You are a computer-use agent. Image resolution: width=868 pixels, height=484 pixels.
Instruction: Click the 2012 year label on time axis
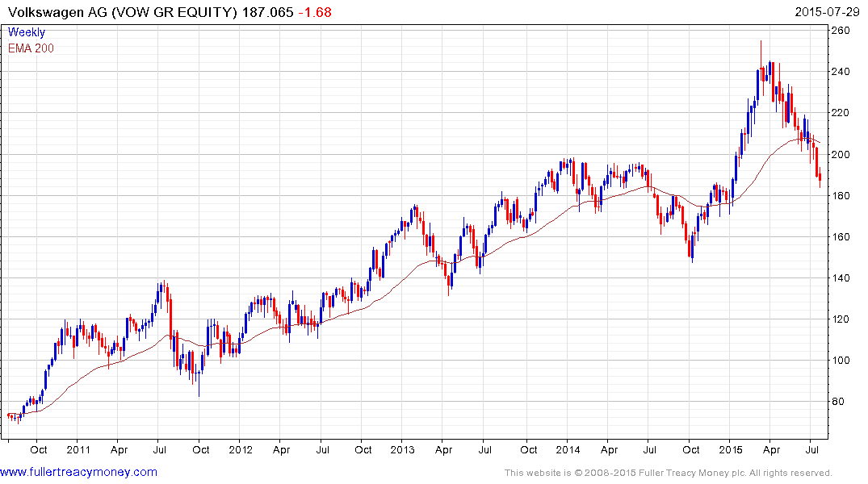pyautogui.click(x=241, y=449)
